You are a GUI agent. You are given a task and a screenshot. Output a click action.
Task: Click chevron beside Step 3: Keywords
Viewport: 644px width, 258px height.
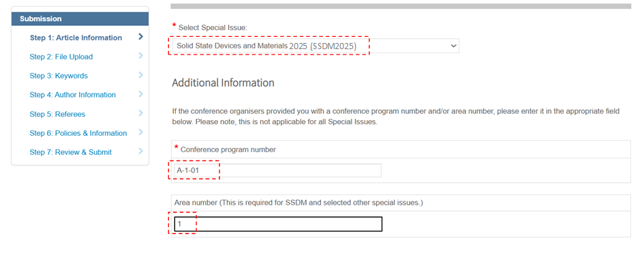point(141,75)
